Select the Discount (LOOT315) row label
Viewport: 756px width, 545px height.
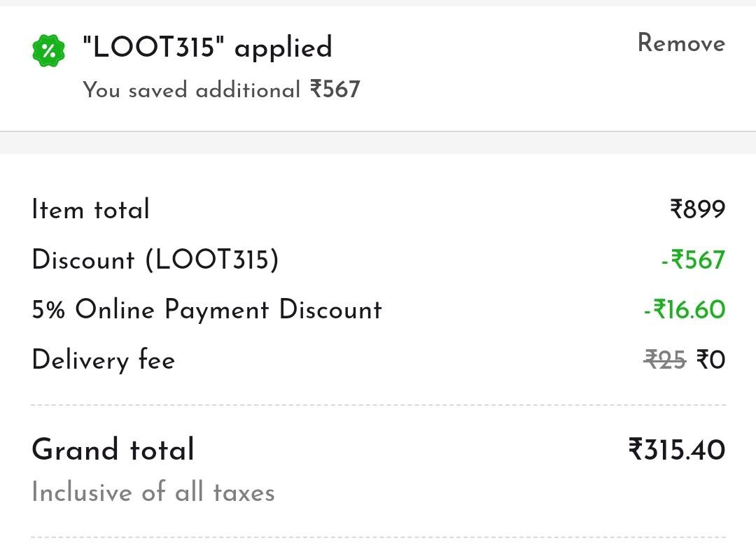click(x=155, y=260)
